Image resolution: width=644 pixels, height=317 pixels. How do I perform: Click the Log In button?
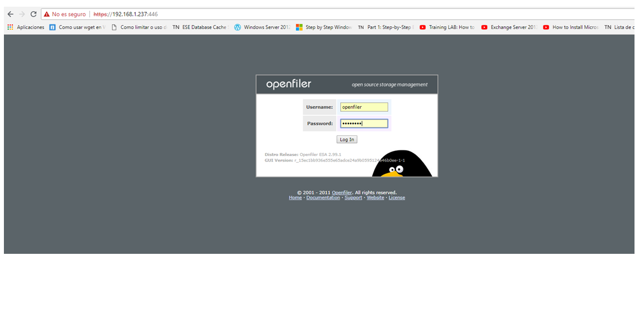347,139
